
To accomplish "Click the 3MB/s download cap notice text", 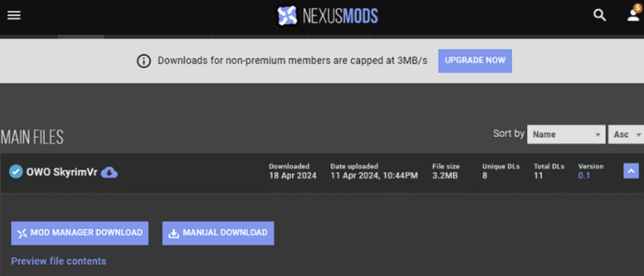I will tap(292, 61).
